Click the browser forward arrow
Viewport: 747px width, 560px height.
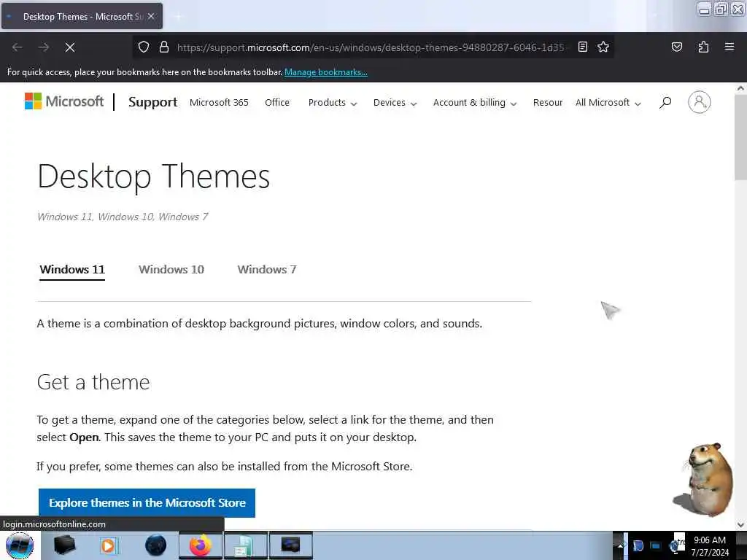click(x=43, y=47)
